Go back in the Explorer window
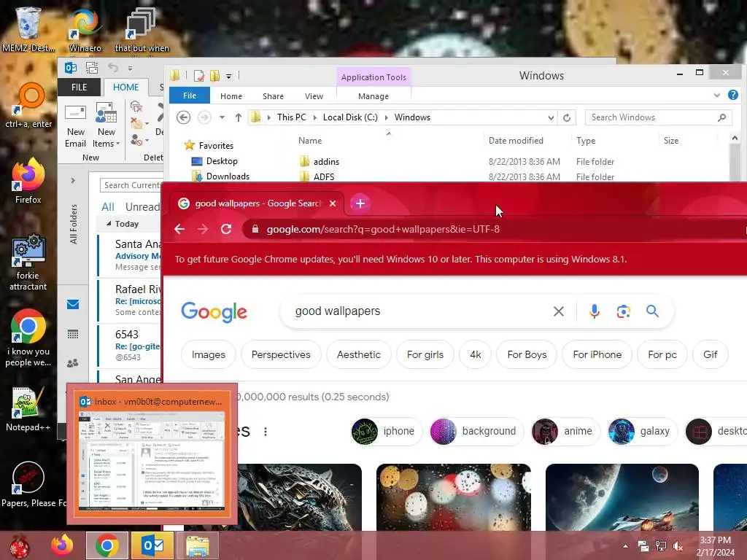This screenshot has height=560, width=747. (x=183, y=117)
